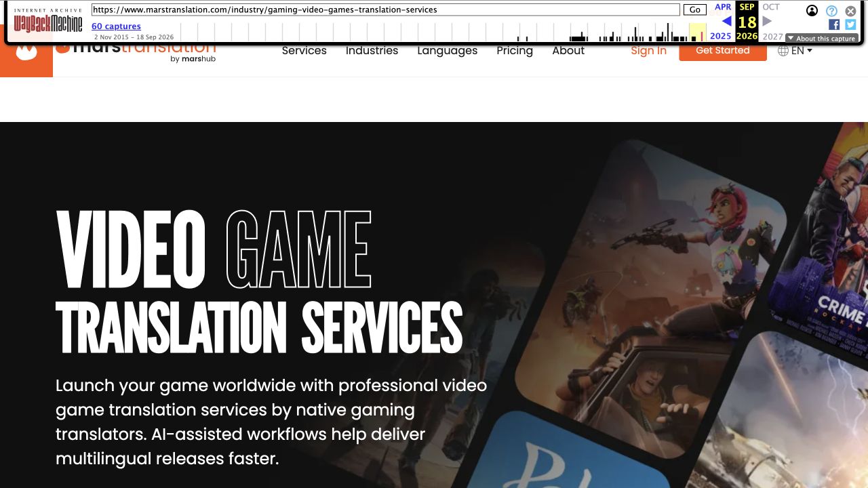Click the marstranslation by marshub wordmark
Viewport: 868px width, 488px height.
(x=136, y=52)
